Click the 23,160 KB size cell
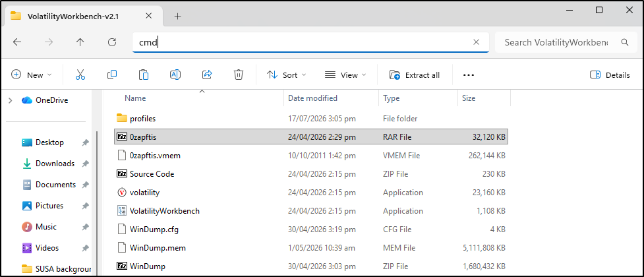The height and width of the screenshot is (277, 644). coord(488,193)
